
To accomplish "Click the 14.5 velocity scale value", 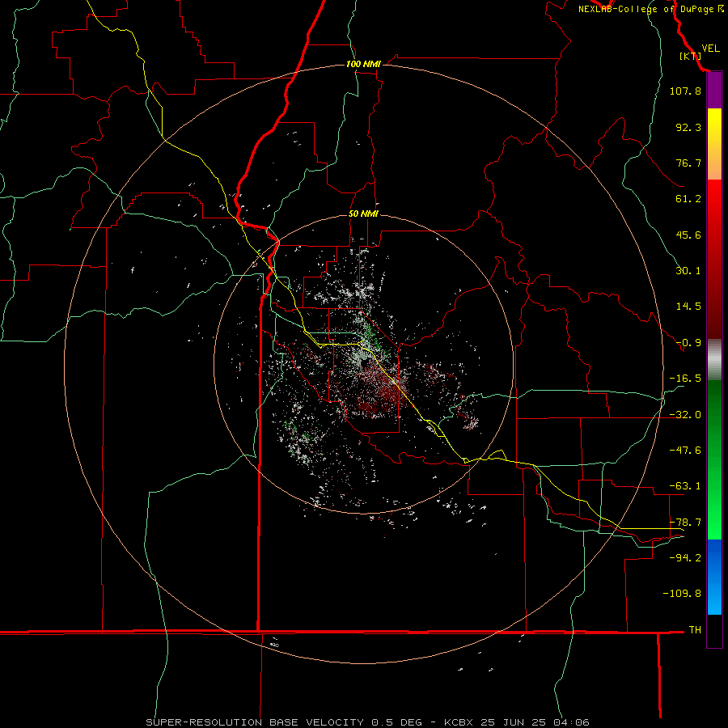I will pos(688,307).
